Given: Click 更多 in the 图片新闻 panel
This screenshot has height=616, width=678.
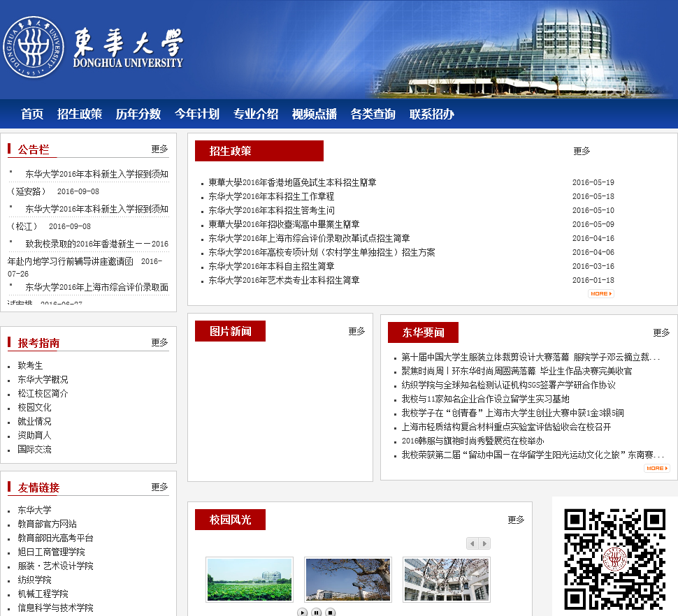Looking at the screenshot, I should tap(356, 331).
